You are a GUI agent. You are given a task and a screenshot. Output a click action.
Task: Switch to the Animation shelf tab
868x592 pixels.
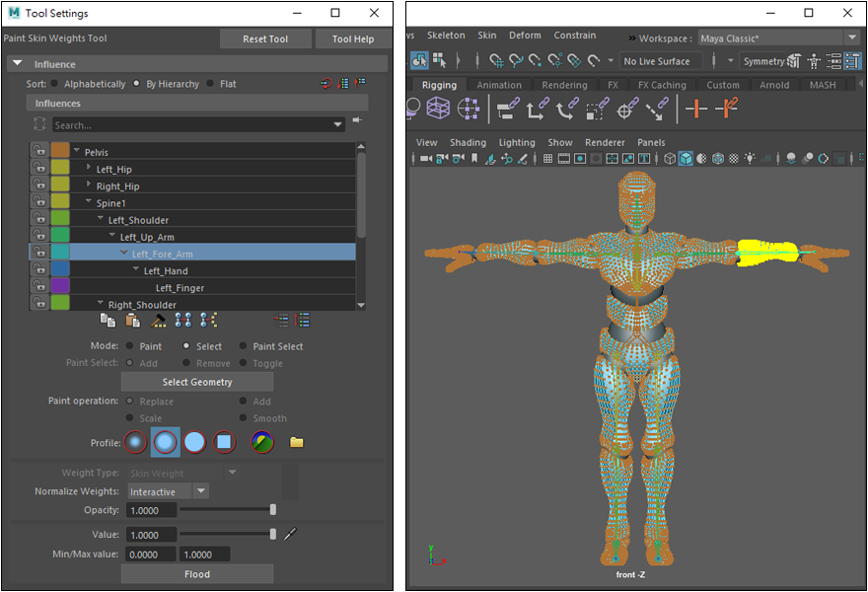(x=499, y=85)
